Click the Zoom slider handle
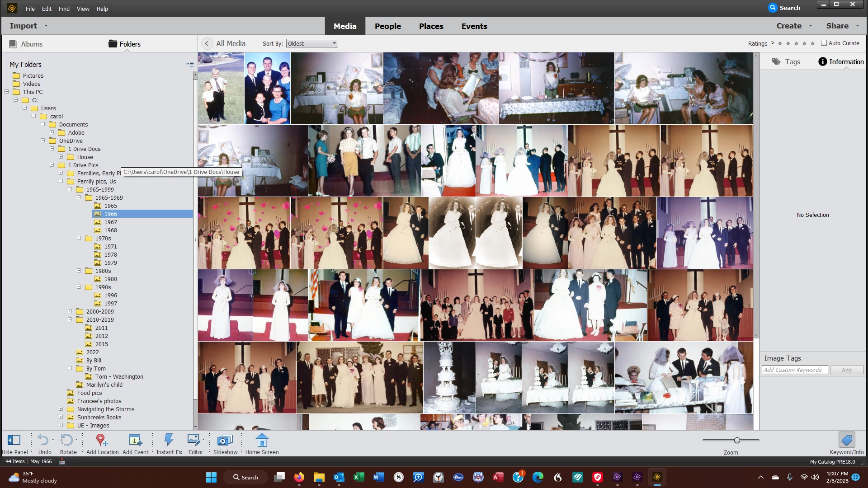 [737, 440]
